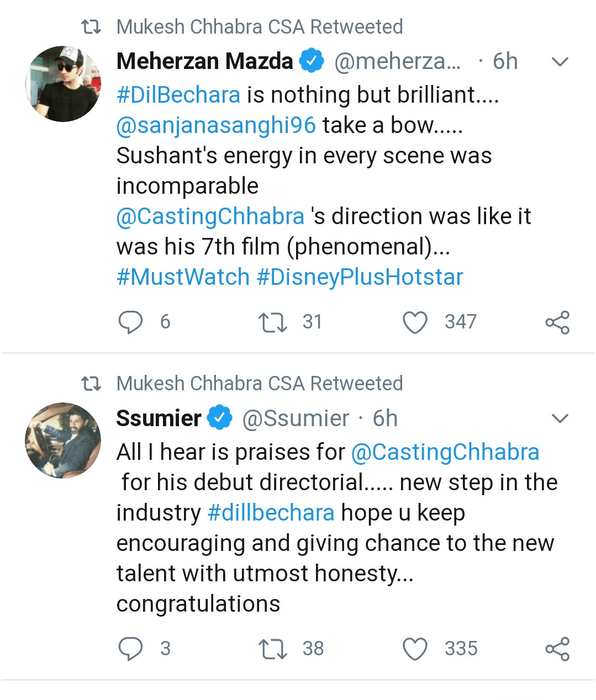Image resolution: width=596 pixels, height=700 pixels.
Task: Retweet Ssumier's congratulations tweet
Action: [x=273, y=649]
